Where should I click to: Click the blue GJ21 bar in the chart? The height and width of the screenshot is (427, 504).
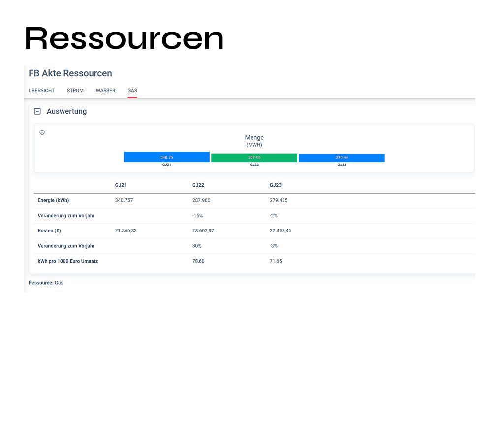pos(166,157)
